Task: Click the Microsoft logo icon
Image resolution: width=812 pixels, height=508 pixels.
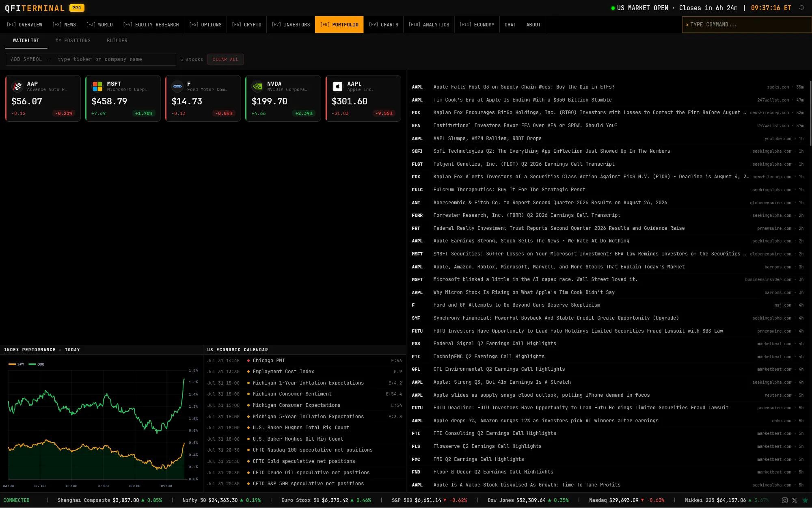Action: tap(97, 86)
